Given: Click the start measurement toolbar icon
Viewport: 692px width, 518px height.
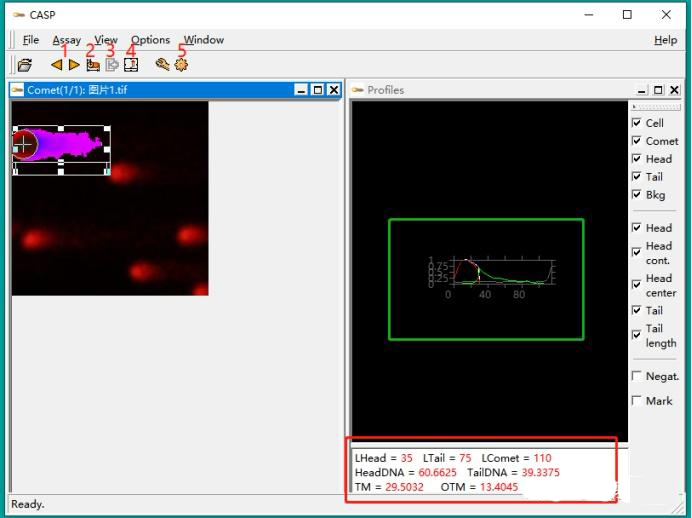Looking at the screenshot, I should click(x=93, y=65).
